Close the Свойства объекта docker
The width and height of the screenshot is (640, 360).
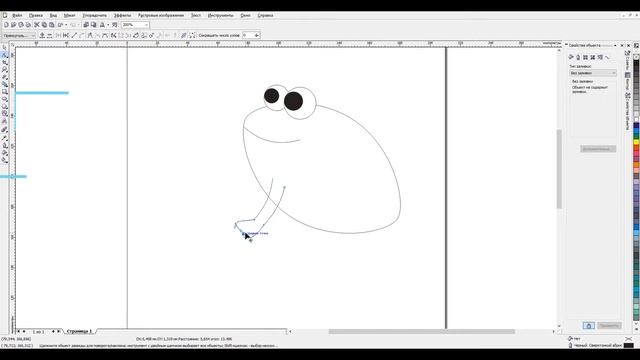[622, 45]
